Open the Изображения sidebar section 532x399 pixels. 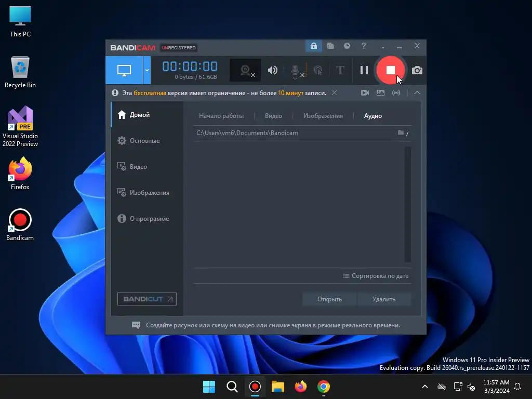pos(147,192)
